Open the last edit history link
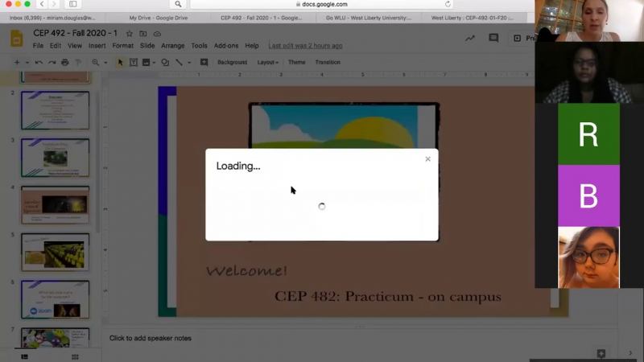 click(x=305, y=46)
